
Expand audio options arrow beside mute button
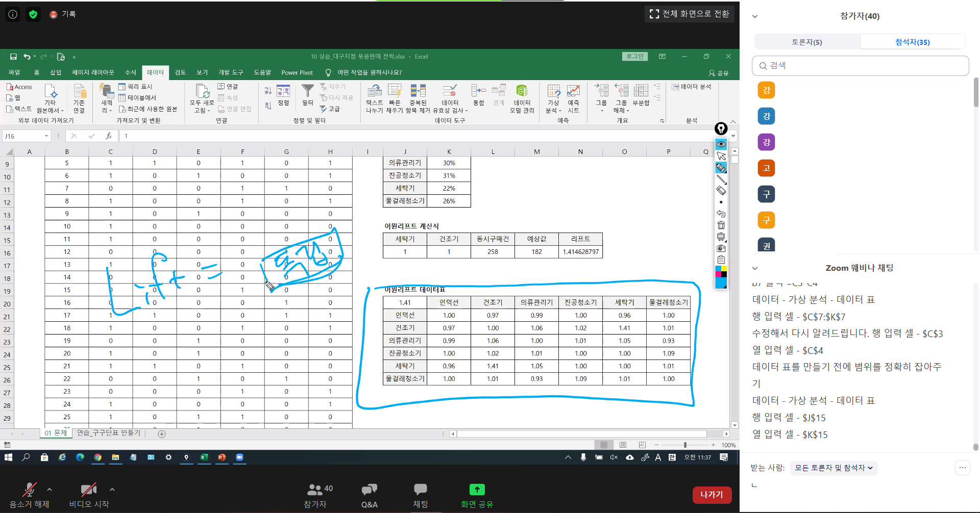point(50,490)
